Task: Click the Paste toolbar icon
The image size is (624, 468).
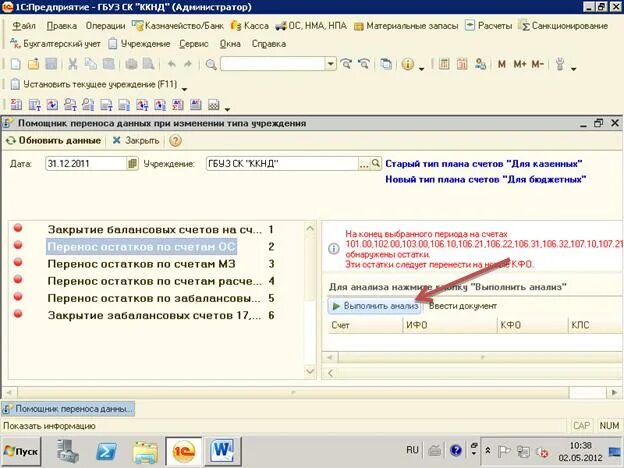Action: pyautogui.click(x=109, y=64)
